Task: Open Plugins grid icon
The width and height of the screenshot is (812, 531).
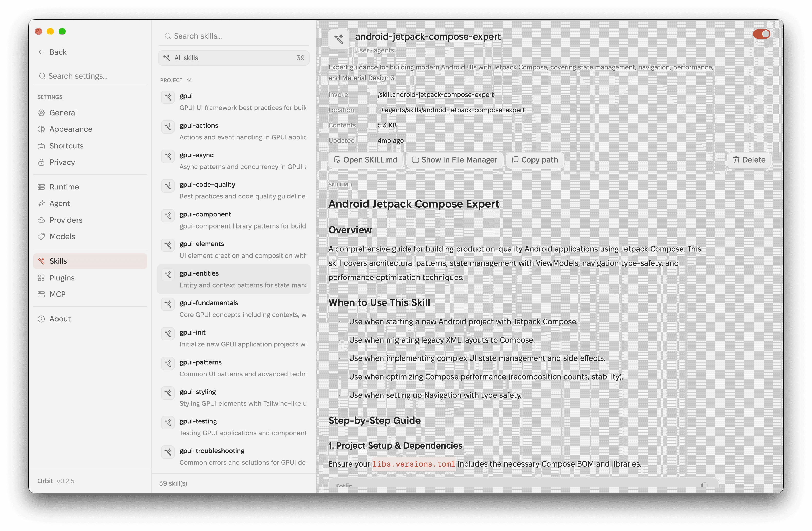Action: pyautogui.click(x=41, y=278)
